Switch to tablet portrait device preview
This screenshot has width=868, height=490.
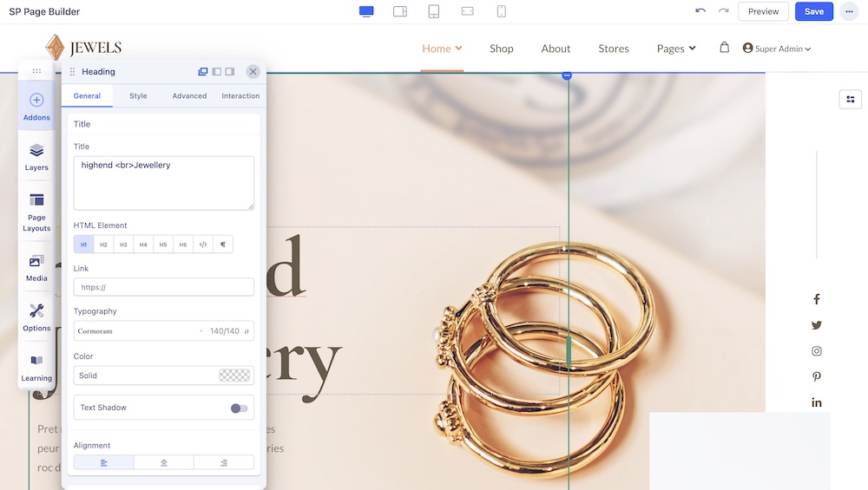pyautogui.click(x=434, y=11)
